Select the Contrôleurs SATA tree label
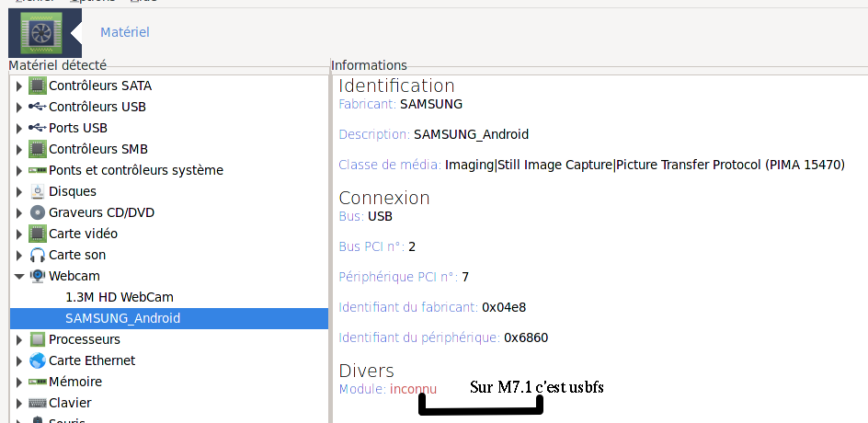The height and width of the screenshot is (423, 868). (x=100, y=86)
